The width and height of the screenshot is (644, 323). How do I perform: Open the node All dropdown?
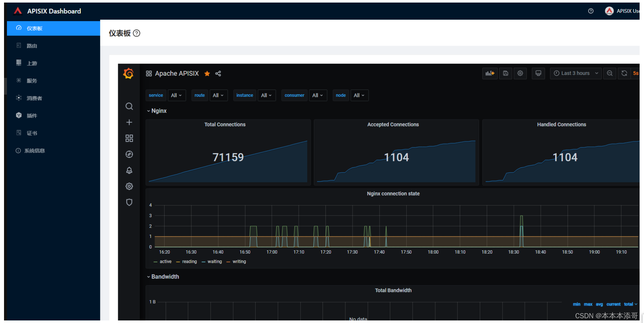359,95
